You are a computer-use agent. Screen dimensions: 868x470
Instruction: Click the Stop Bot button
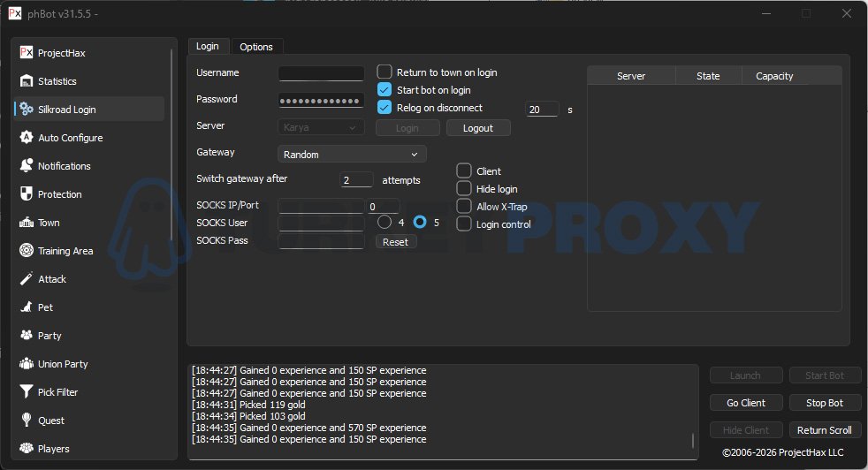[x=825, y=403]
